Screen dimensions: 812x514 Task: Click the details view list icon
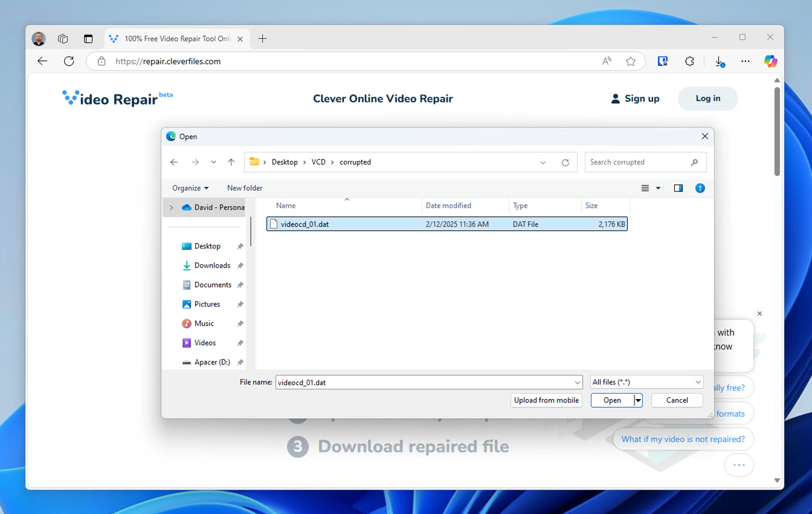coord(645,188)
